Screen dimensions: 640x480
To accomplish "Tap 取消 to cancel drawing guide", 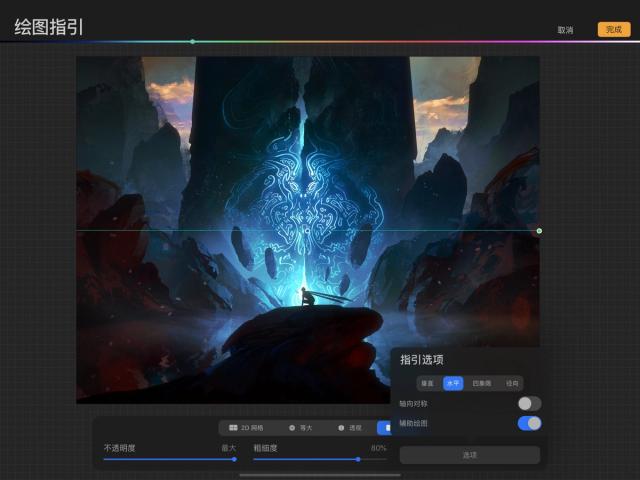I will [565, 30].
